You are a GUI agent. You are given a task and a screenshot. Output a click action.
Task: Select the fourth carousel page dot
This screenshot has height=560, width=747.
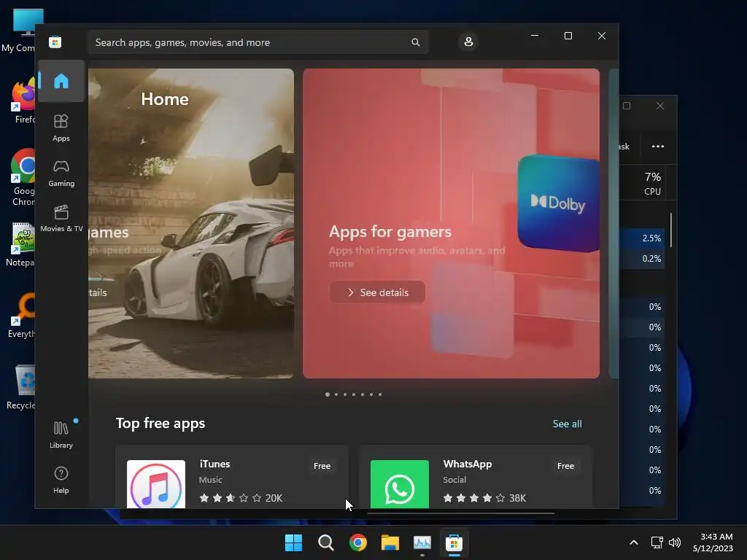pyautogui.click(x=354, y=394)
